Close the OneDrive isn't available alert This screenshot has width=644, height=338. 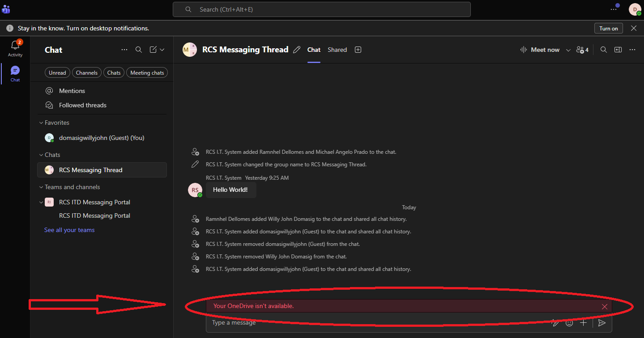pyautogui.click(x=604, y=306)
